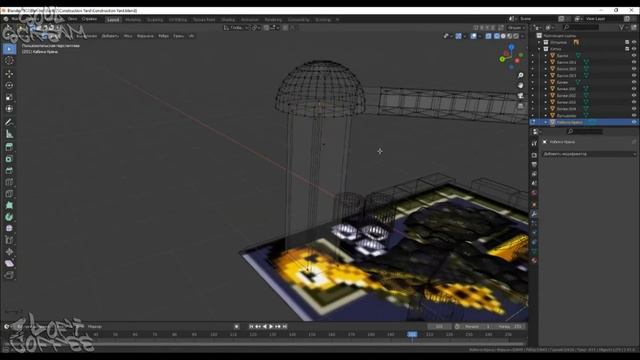Activate the Scale tool
This screenshot has height=360, width=640.
pyautogui.click(x=9, y=97)
